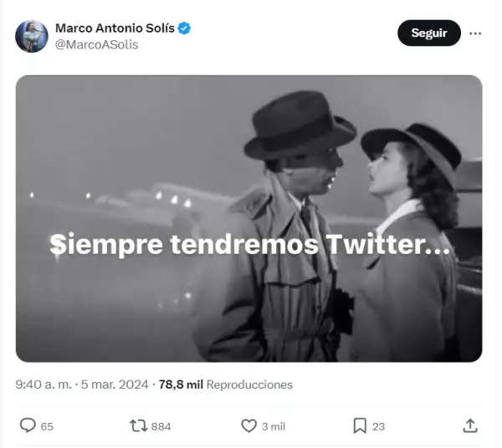
Task: Bookmark the tweet with the bookmark icon
Action: (x=360, y=426)
